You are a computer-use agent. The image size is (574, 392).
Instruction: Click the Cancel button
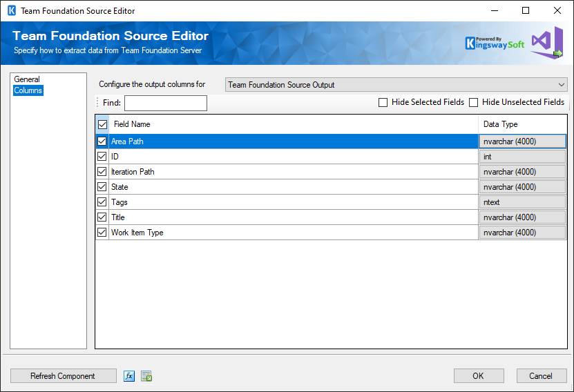pyautogui.click(x=542, y=376)
